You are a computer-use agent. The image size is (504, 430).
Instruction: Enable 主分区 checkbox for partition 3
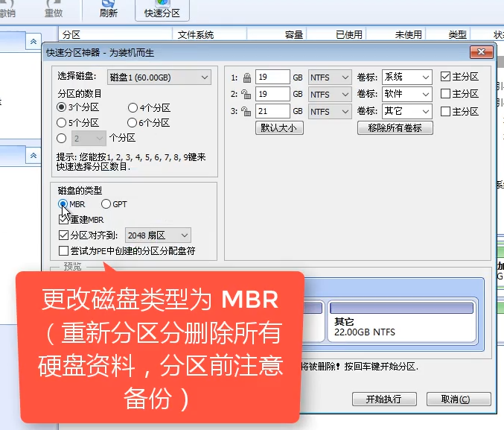click(445, 111)
